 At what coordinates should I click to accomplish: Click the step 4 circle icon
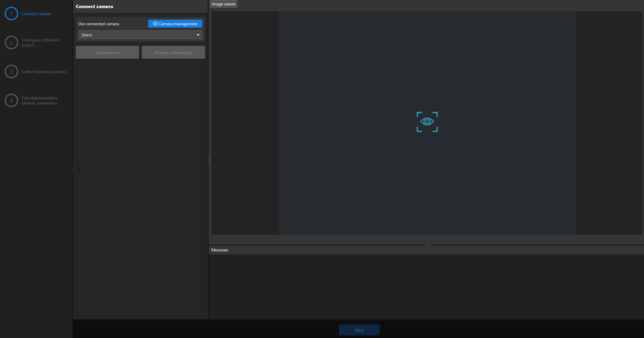click(11, 101)
